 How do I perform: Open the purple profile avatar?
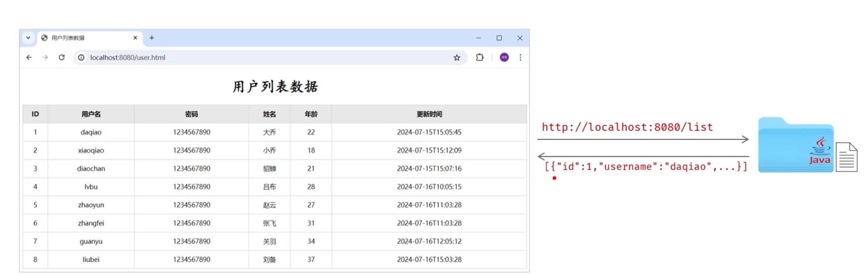click(x=504, y=57)
